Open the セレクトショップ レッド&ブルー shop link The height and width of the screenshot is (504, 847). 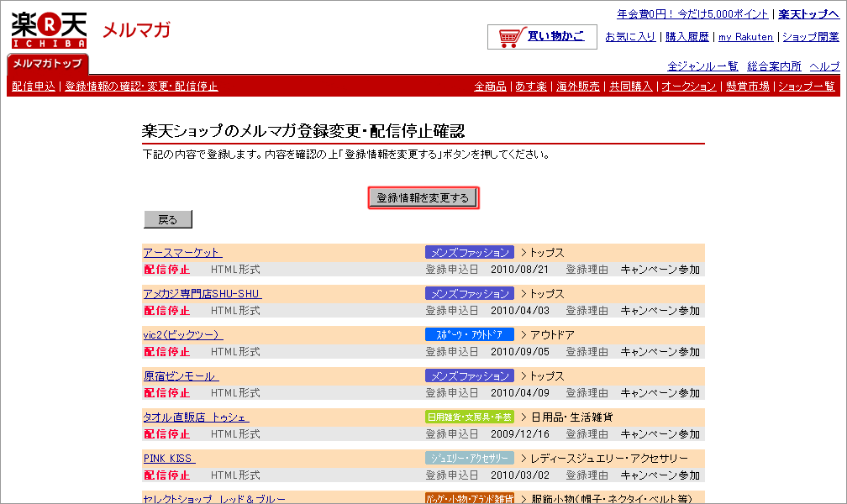click(x=214, y=499)
